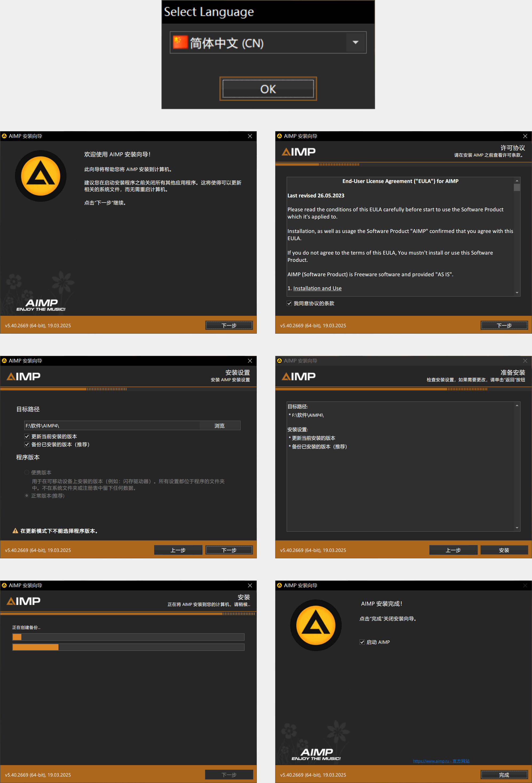Click title bar AIMP icon in 准备安装 window

click(279, 361)
